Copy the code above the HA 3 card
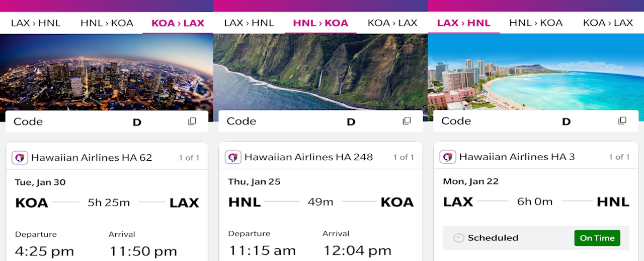Screen dimensions: 644x261 pos(622,121)
